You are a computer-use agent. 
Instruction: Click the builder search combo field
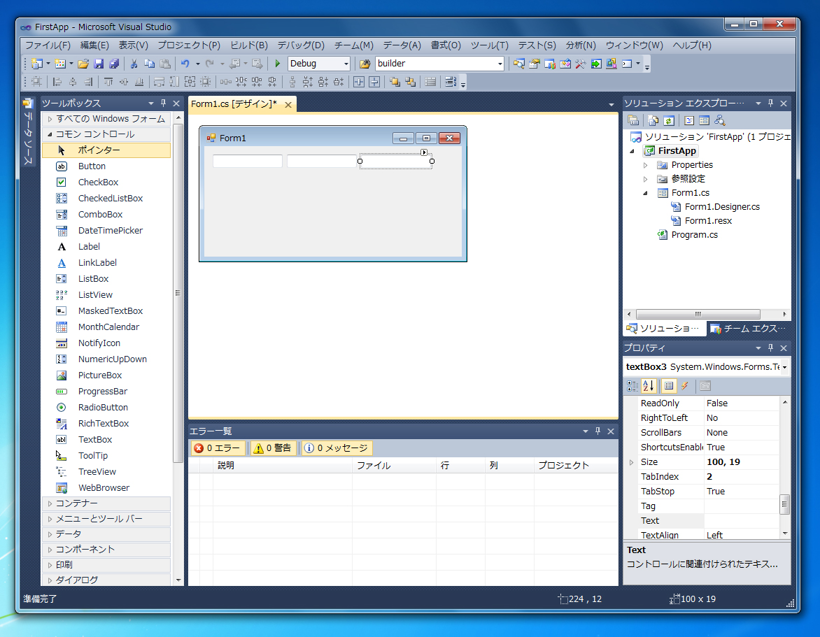coord(440,63)
